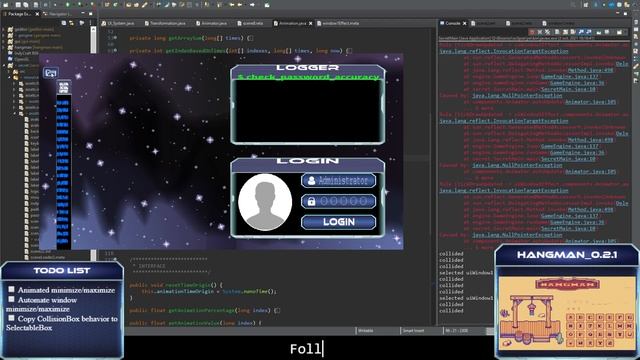The height and width of the screenshot is (360, 640).
Task: Click the Open Type toolbar icon
Action: [x=128, y=4]
